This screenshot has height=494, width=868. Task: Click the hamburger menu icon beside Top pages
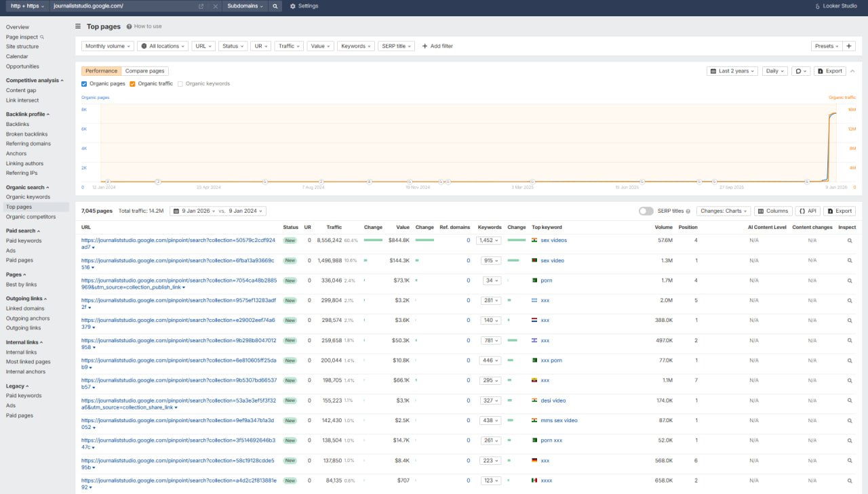[78, 26]
